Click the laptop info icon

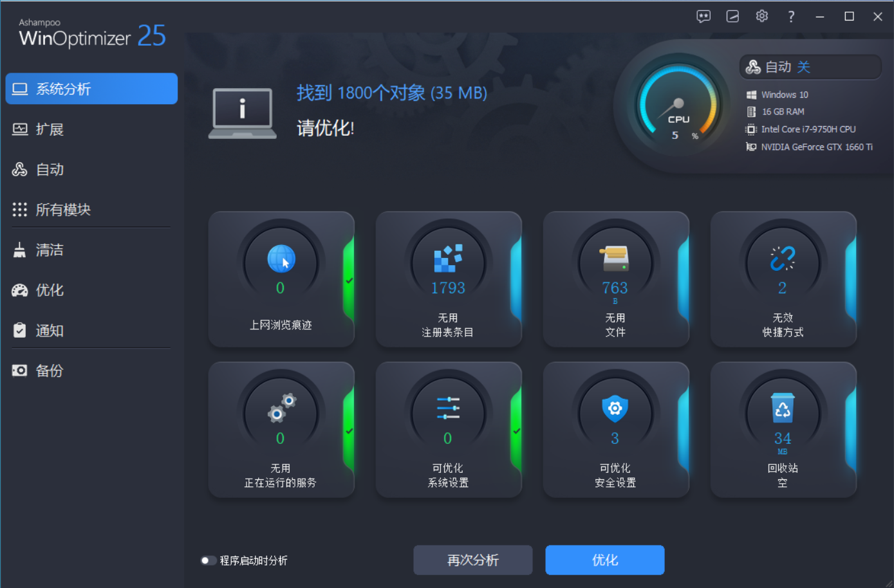tap(242, 113)
